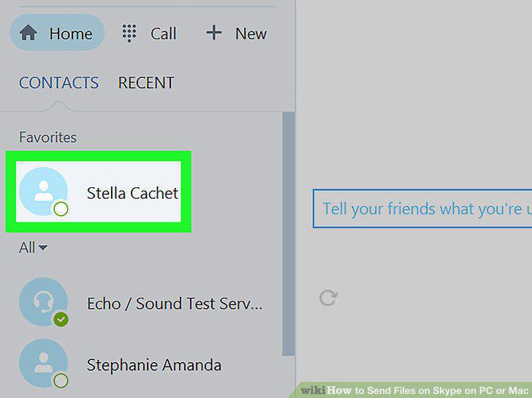The width and height of the screenshot is (532, 398).
Task: Click the refresh circular arrow icon
Action: [328, 298]
